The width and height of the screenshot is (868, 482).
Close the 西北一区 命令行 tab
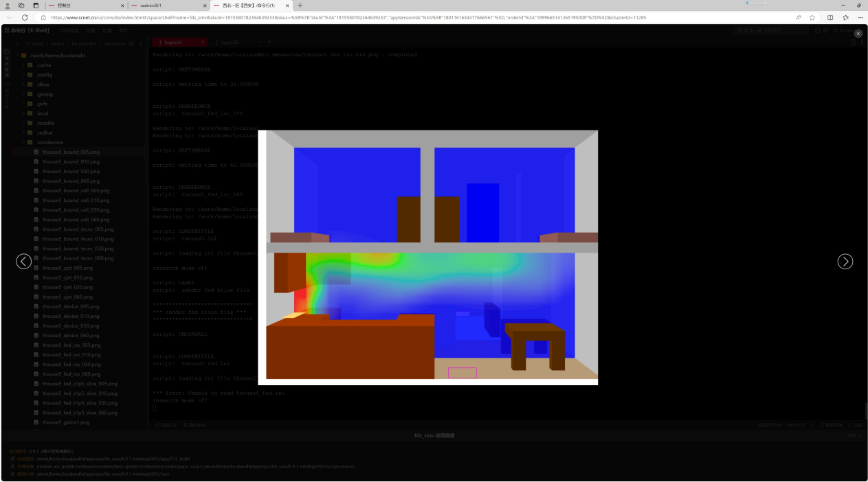287,5
